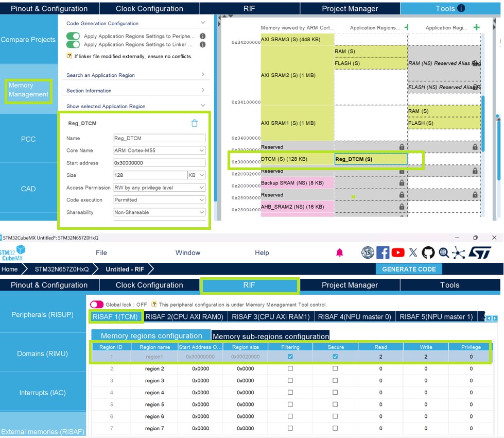The image size is (504, 438).
Task: Open the GitHub icon link
Action: coord(428,252)
